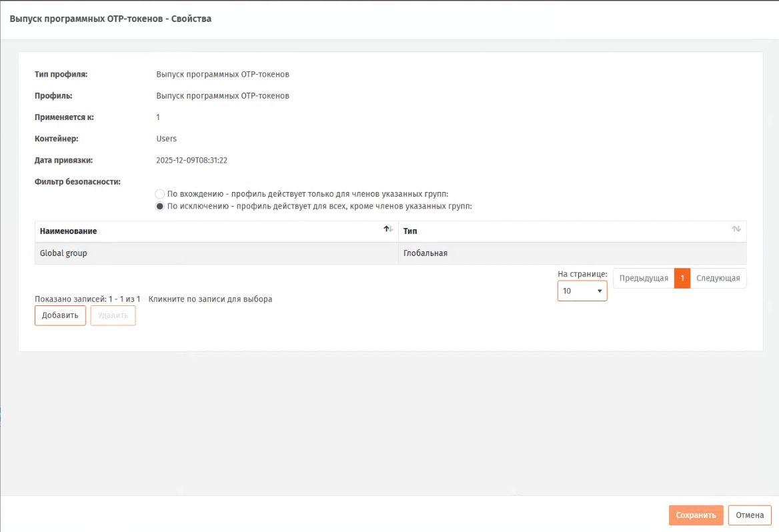The image size is (779, 532).
Task: Click the 'Users' container value
Action: [166, 139]
